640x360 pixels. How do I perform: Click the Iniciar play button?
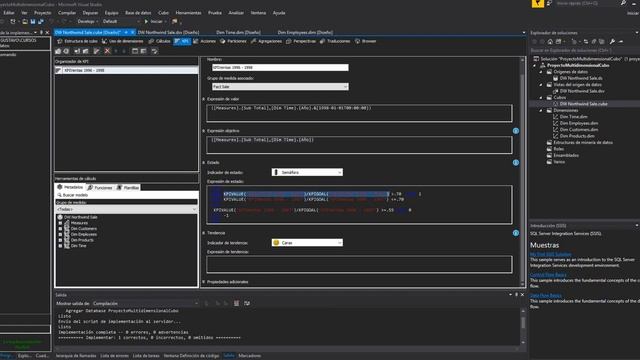point(153,21)
